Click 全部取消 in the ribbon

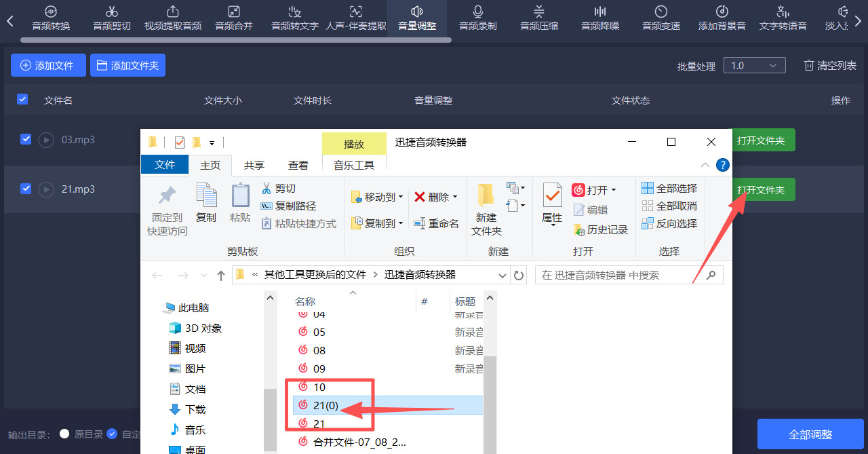pos(669,206)
